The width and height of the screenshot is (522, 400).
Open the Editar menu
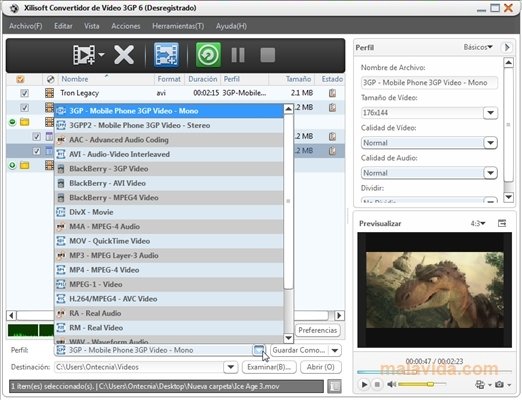(x=63, y=26)
